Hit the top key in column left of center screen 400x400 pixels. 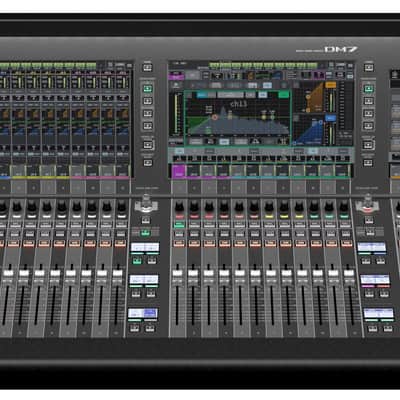tap(147, 68)
